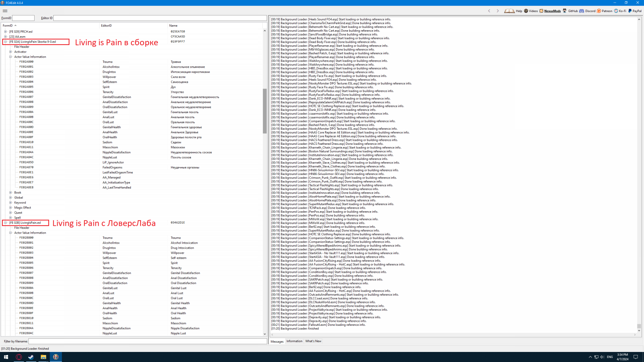
Task: Expand the AA.esm plugin node
Action: click(5, 37)
